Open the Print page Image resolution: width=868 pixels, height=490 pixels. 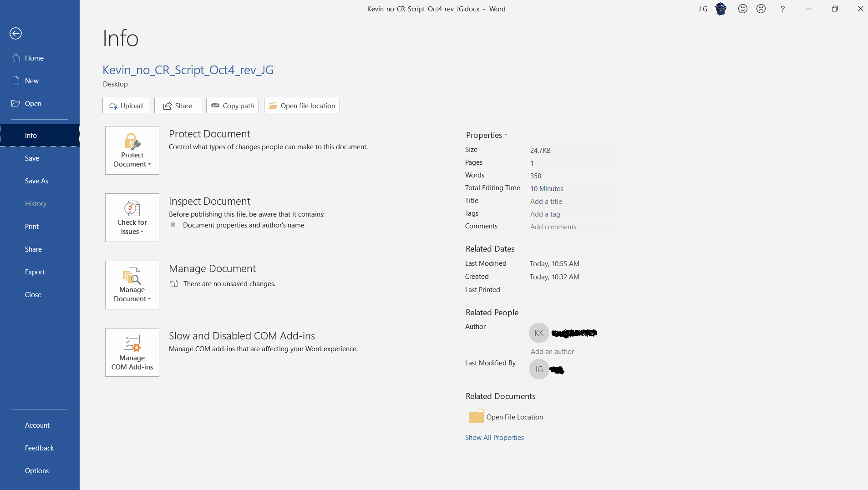tap(40, 227)
